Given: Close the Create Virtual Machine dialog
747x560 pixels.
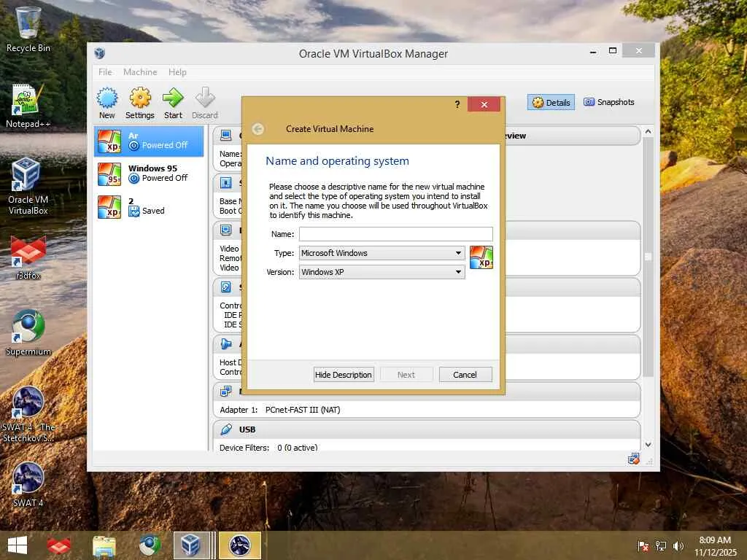Looking at the screenshot, I should [484, 104].
